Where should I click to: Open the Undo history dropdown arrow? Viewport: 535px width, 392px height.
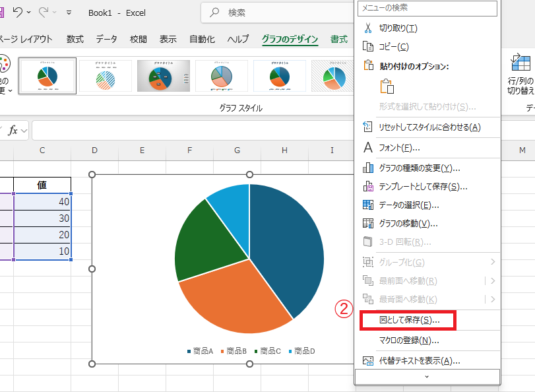(x=28, y=12)
